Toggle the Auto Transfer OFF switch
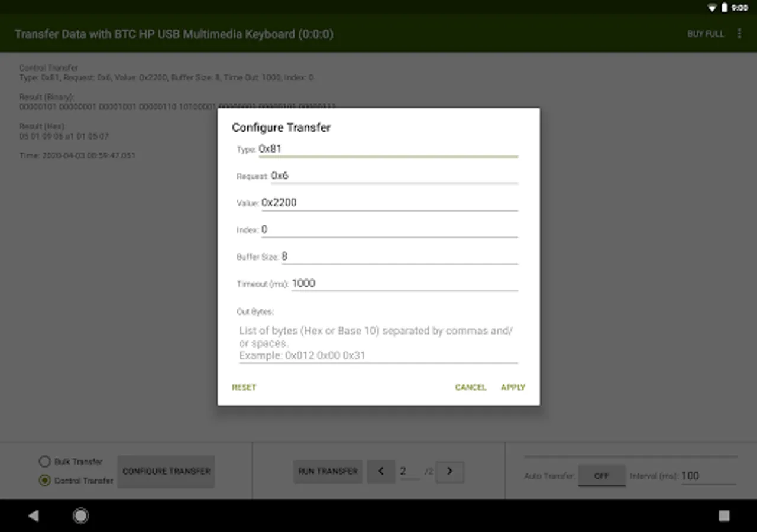The image size is (757, 532). [601, 476]
